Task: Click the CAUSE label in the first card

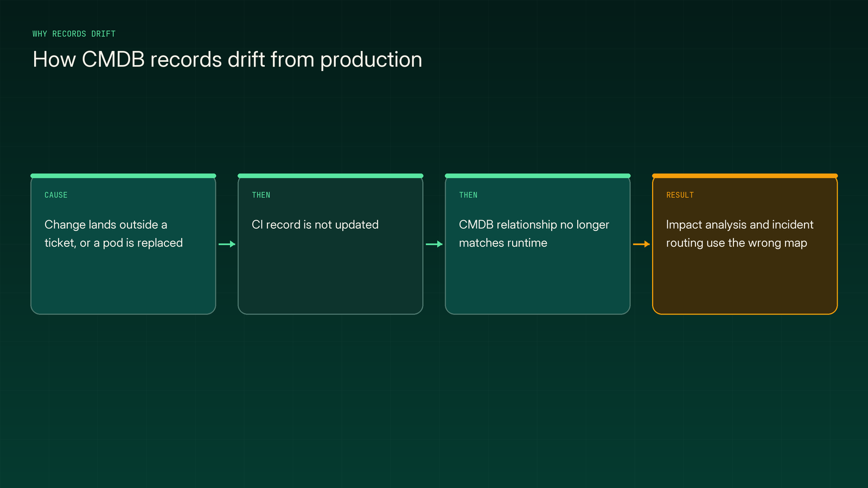Action: pyautogui.click(x=56, y=195)
